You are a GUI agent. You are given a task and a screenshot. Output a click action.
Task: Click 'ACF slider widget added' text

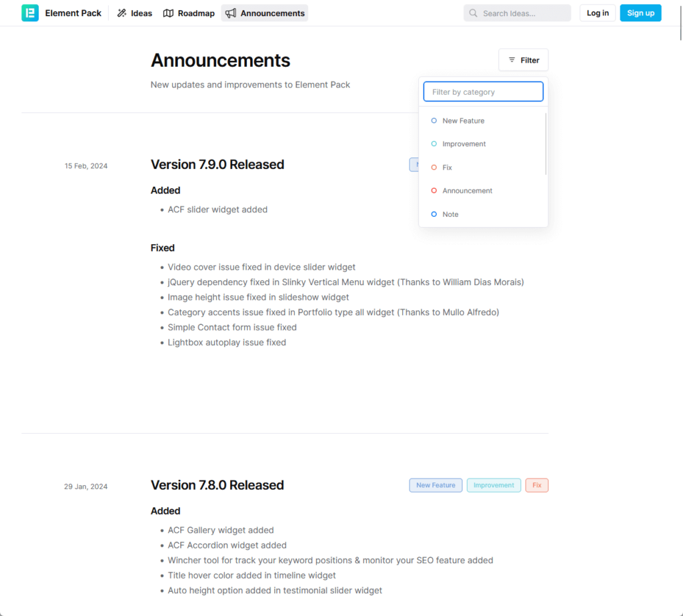pos(217,210)
